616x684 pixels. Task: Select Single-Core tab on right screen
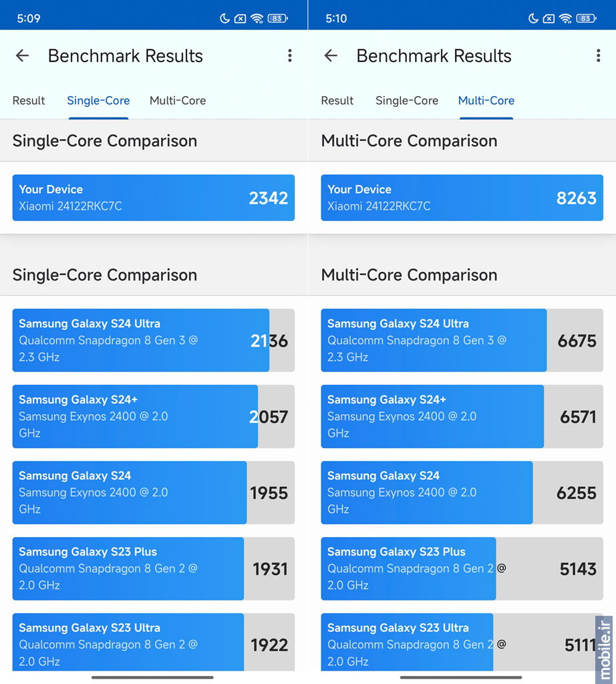point(407,101)
